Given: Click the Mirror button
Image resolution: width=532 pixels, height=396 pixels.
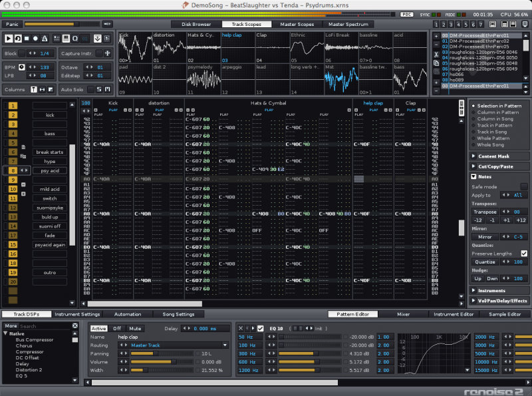Looking at the screenshot, I should click(x=485, y=237).
